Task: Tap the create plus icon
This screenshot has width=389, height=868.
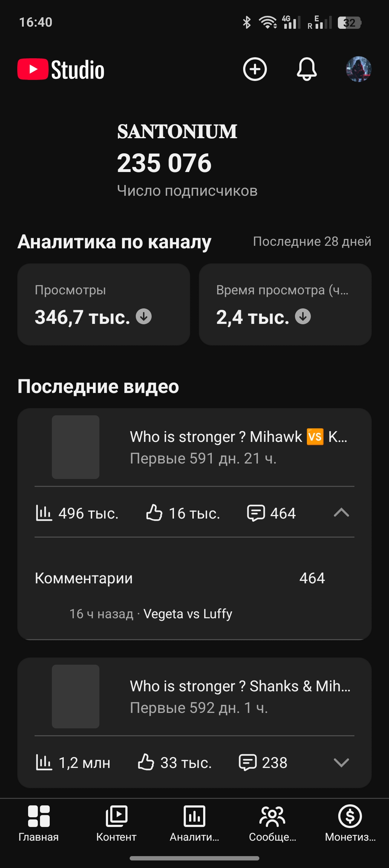Action: (255, 69)
